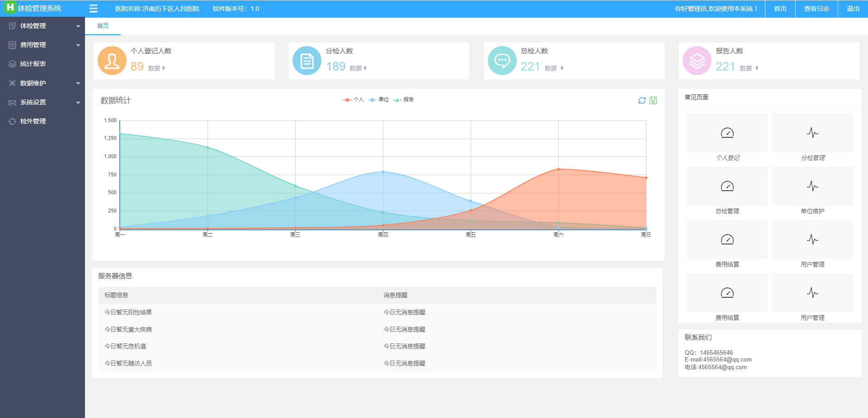Click 查看日志 in the top bar
Viewport: 868px width, 418px height.
coord(816,9)
